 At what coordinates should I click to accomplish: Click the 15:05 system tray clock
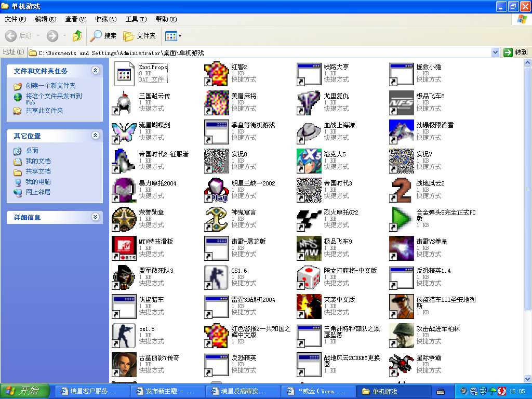tap(517, 391)
